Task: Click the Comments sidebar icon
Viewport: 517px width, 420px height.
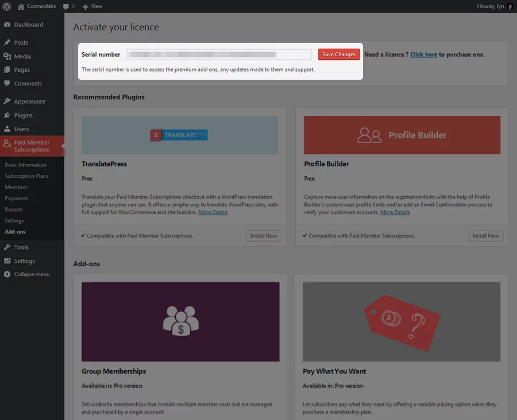Action: coord(7,83)
